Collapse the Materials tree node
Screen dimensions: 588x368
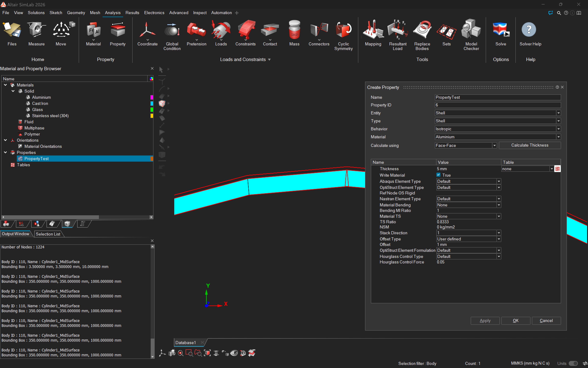coord(5,85)
